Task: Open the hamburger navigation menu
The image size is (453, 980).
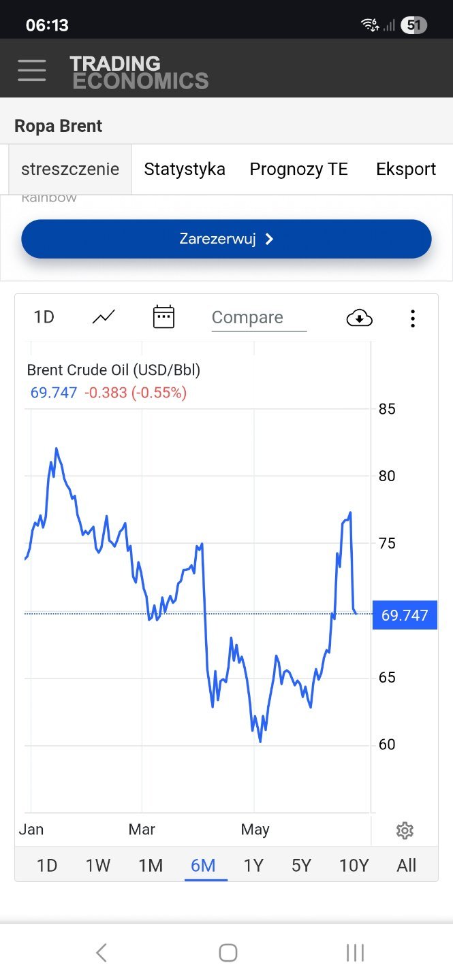Action: 32,70
